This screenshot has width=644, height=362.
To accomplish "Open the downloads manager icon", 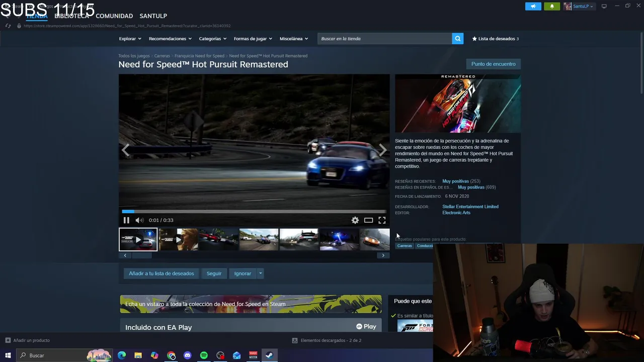I will pyautogui.click(x=295, y=340).
